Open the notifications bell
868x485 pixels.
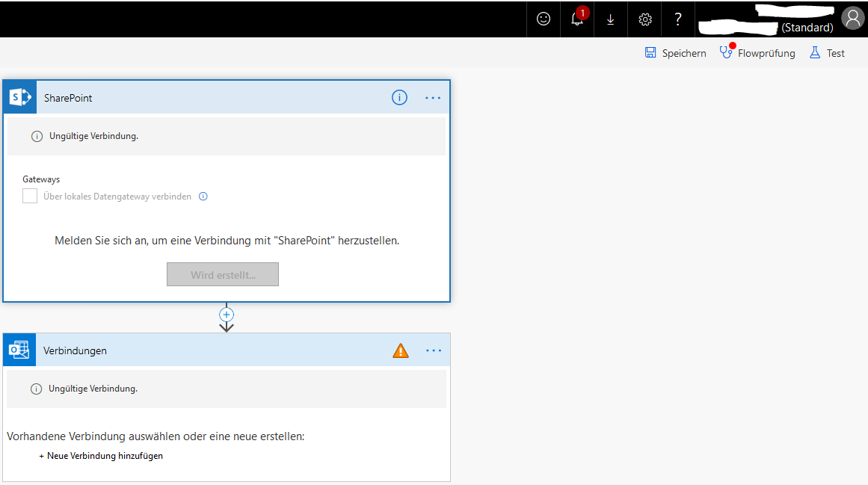[x=577, y=19]
